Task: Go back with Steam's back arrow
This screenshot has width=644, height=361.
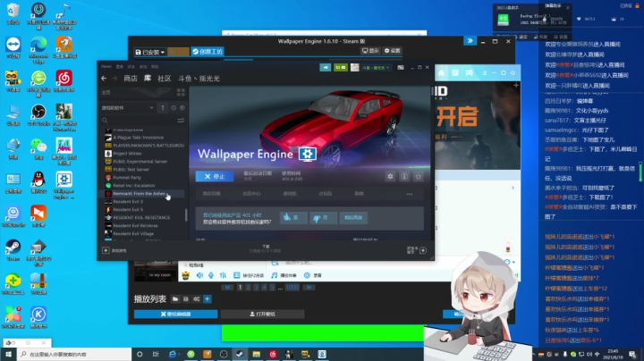Action: [104, 79]
